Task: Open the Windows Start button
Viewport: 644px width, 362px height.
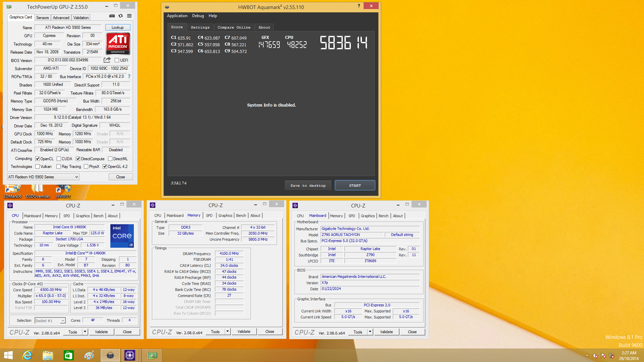Action: click(x=8, y=355)
